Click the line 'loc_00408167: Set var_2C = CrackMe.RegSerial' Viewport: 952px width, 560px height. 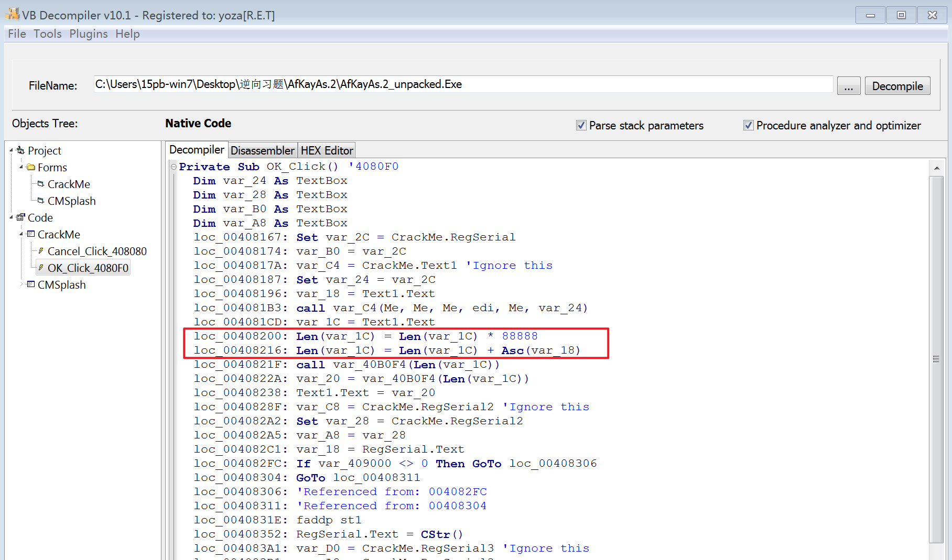tap(354, 237)
